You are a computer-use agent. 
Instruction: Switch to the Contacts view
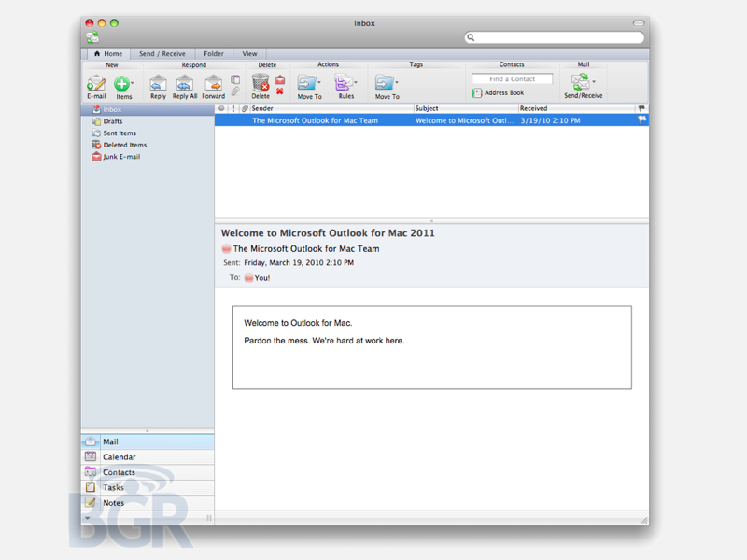tap(148, 472)
